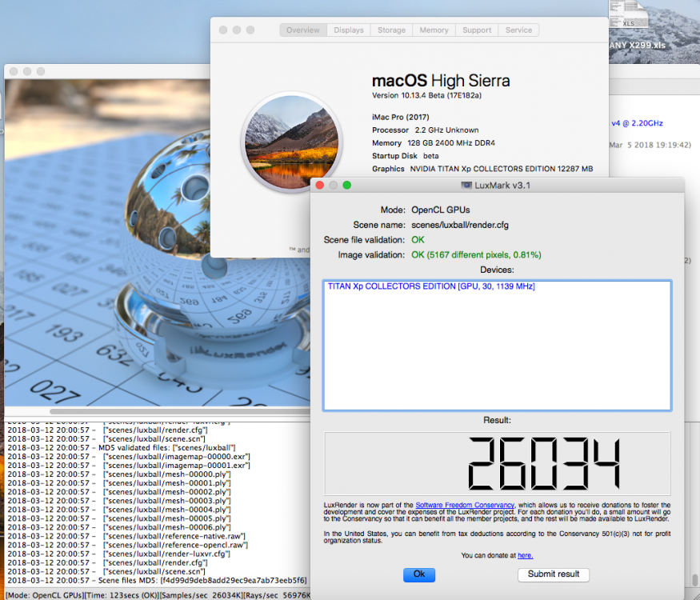Select the TITAN Xp COLLECTORS EDITION device entry
The width and height of the screenshot is (700, 600).
pos(431,286)
